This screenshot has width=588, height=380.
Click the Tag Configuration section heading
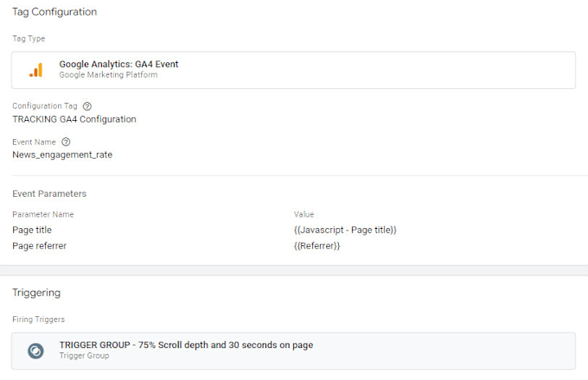[x=54, y=11]
